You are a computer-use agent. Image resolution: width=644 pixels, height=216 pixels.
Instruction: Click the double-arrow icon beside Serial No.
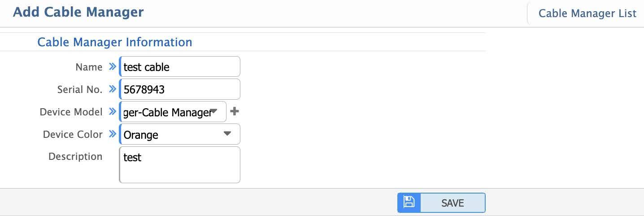pos(112,89)
